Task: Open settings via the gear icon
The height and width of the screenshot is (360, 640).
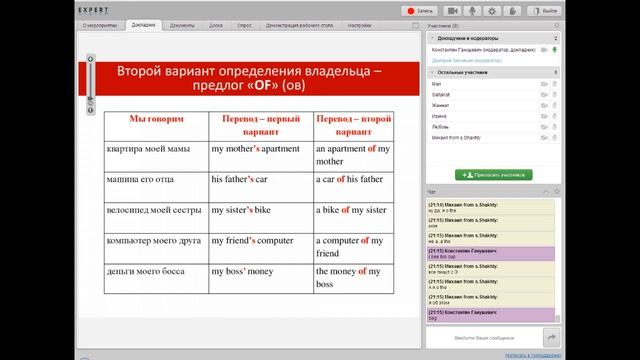Action: coord(492,11)
